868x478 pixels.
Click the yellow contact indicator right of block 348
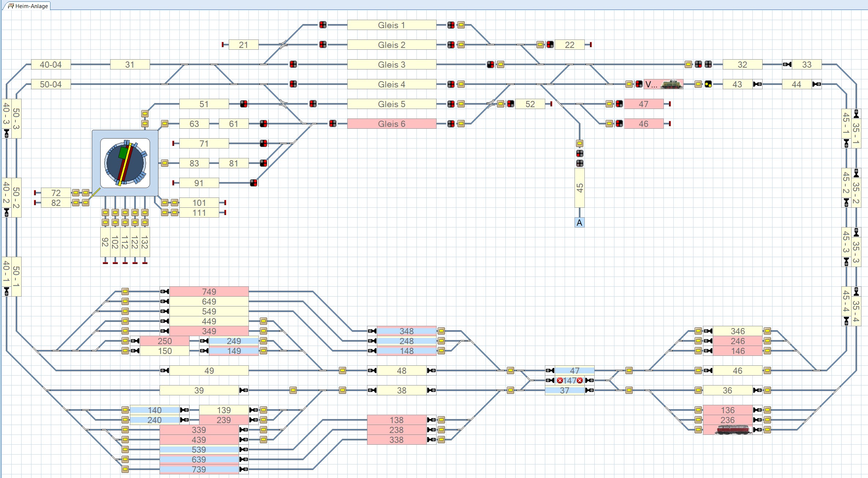click(x=441, y=331)
